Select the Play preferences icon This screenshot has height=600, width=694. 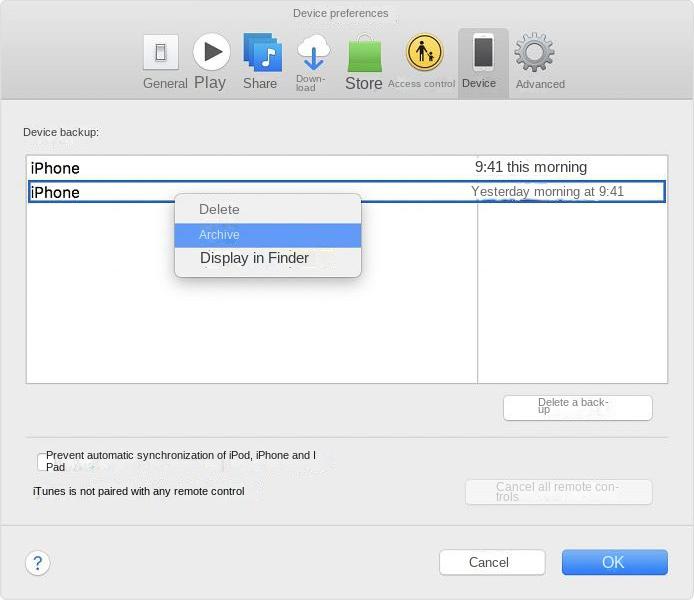(211, 52)
